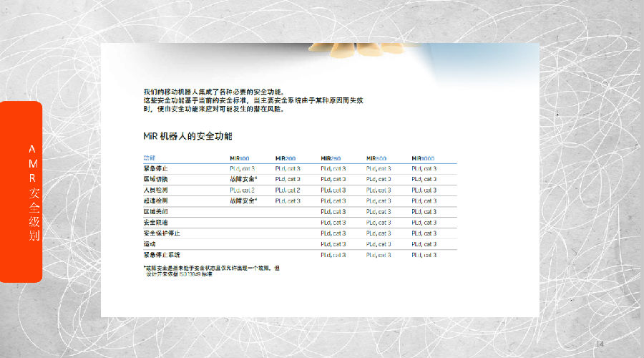Click the "紧急停止系统" row label
Screen dimensions: 644x358
click(x=162, y=255)
